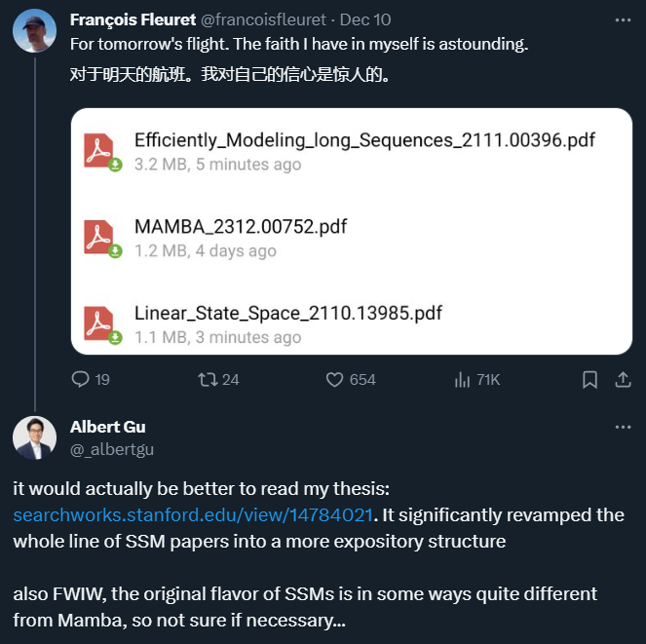Click the Albert Gu display name
Image resolution: width=646 pixels, height=644 pixels.
(108, 428)
